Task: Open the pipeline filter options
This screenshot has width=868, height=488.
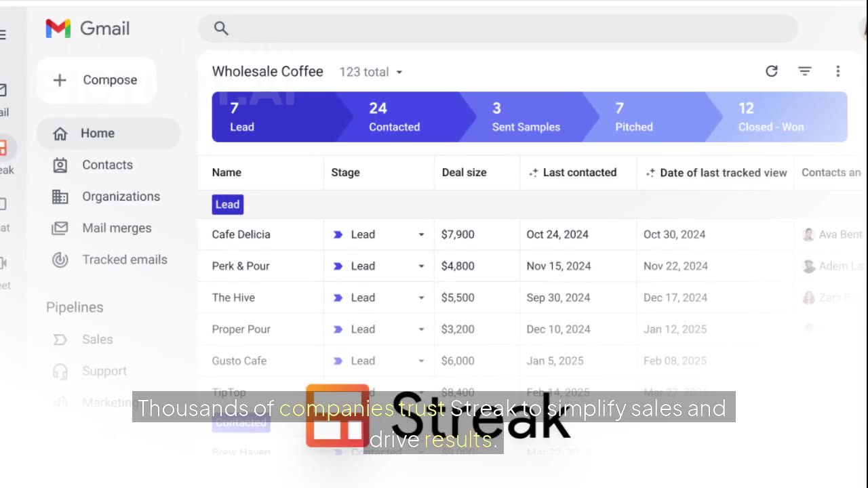Action: pyautogui.click(x=805, y=71)
